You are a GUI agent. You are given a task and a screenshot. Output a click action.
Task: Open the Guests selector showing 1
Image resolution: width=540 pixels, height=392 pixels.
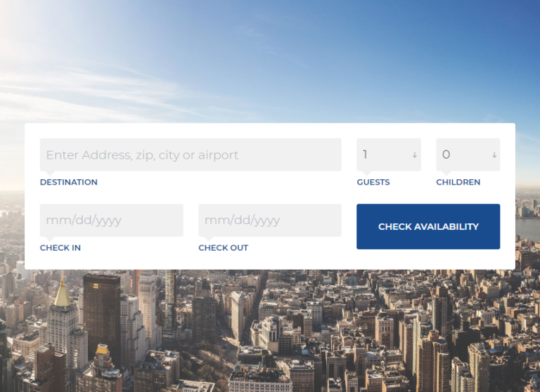click(x=389, y=155)
